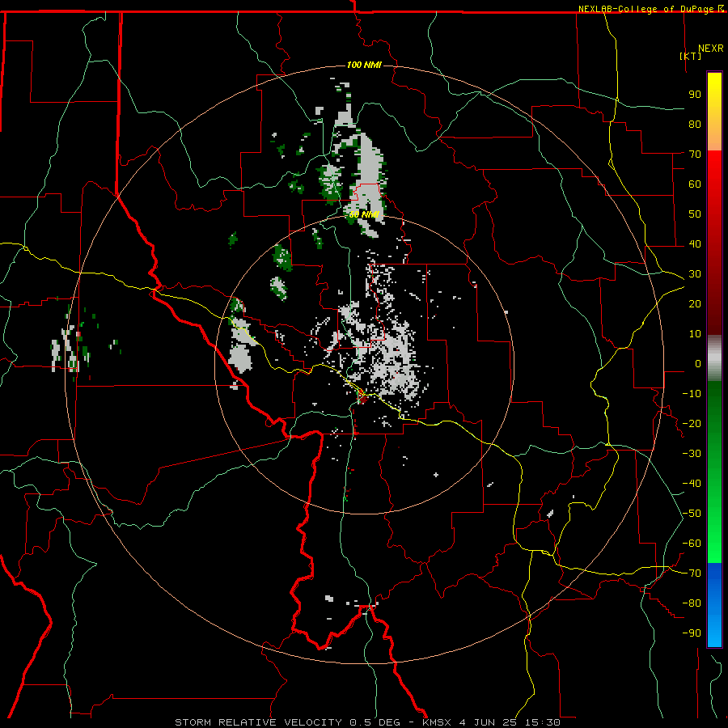Click the -10 scale value

692,394
